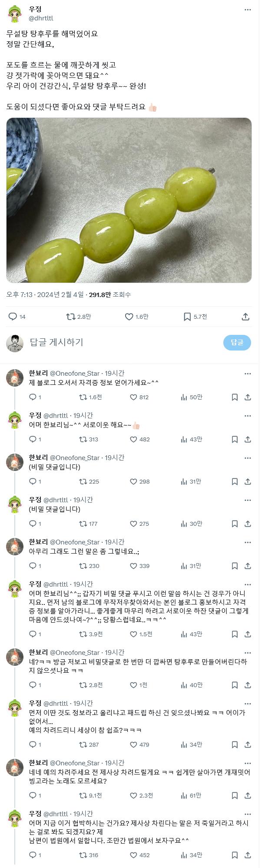Repost the reply with 1.6천 reposts
This screenshot has height=868, width=265.
[83, 397]
